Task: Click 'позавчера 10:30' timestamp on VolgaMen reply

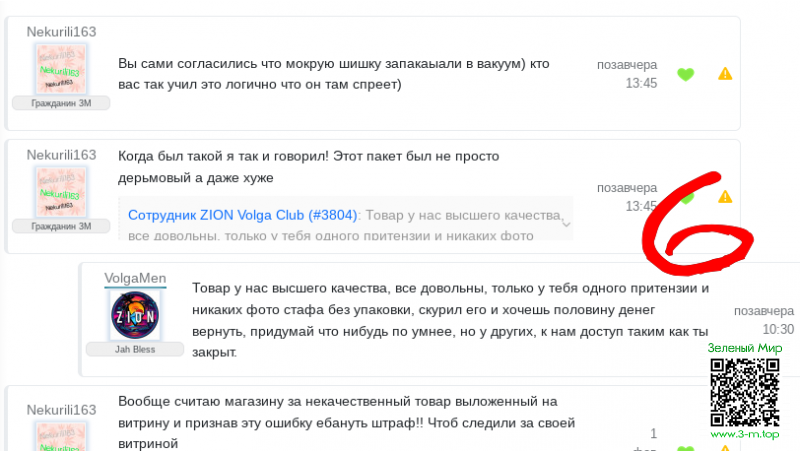Action: click(x=764, y=320)
